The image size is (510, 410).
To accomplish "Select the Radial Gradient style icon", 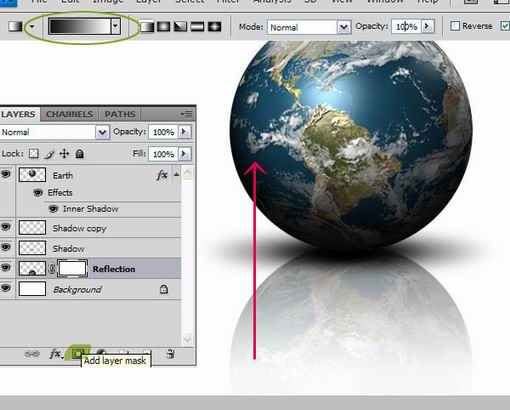I will pyautogui.click(x=163, y=27).
